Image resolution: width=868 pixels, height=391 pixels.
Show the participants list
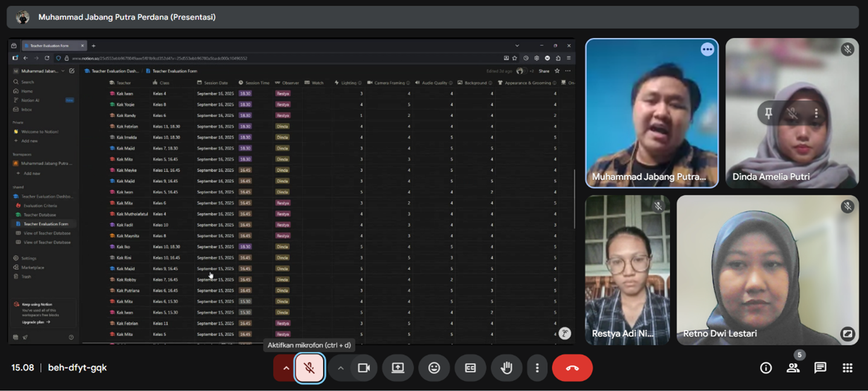tap(793, 368)
